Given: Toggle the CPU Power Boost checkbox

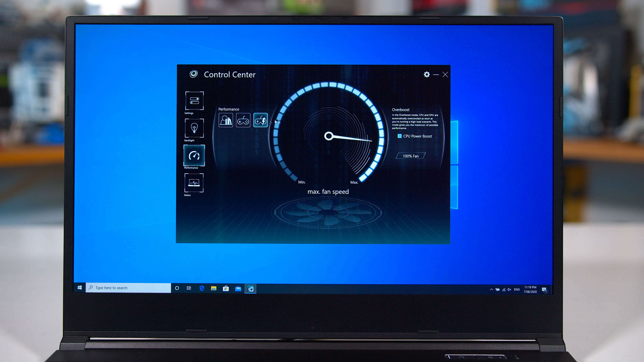Looking at the screenshot, I should (x=399, y=136).
